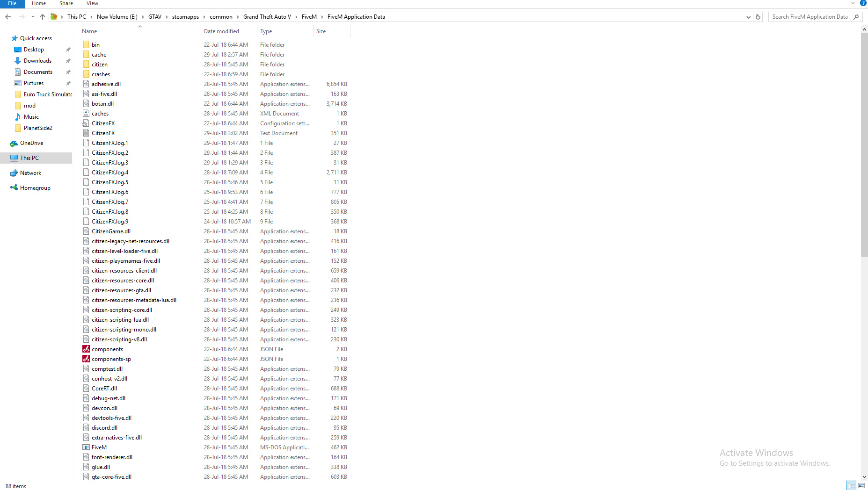Open OneDrive in the navigation pane
Screen dimensions: 868x490
(31, 143)
